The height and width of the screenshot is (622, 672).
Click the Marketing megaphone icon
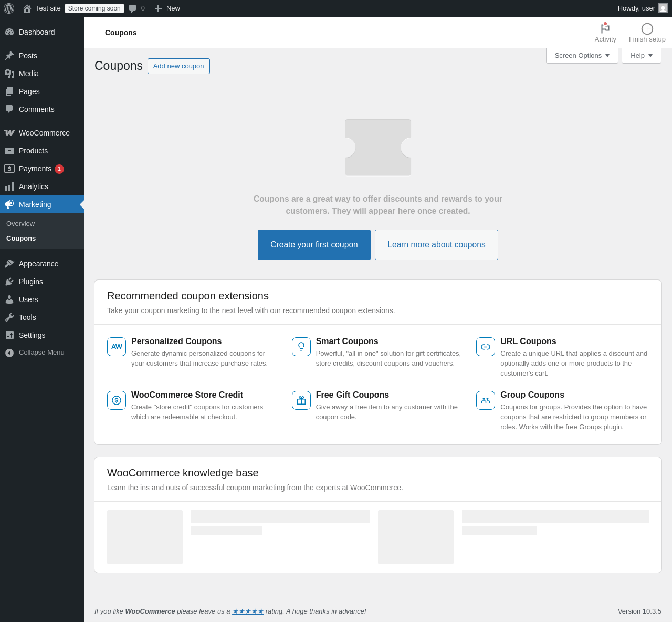(x=9, y=204)
